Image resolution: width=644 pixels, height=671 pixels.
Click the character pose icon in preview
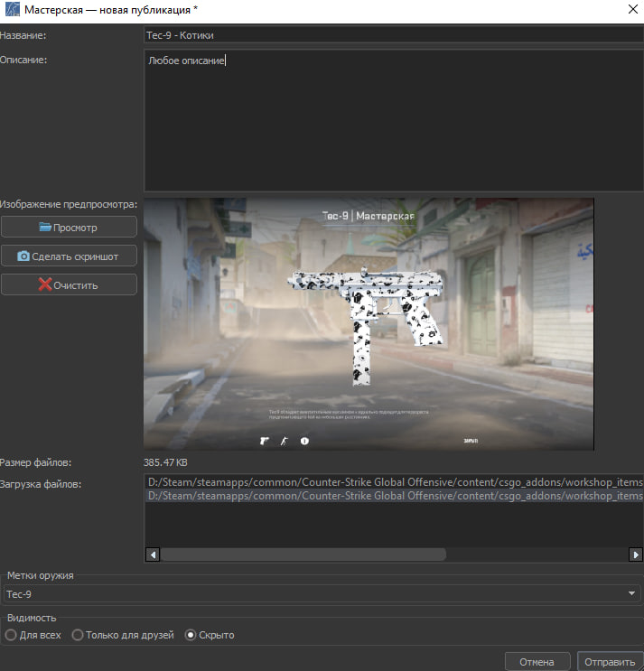click(x=284, y=441)
